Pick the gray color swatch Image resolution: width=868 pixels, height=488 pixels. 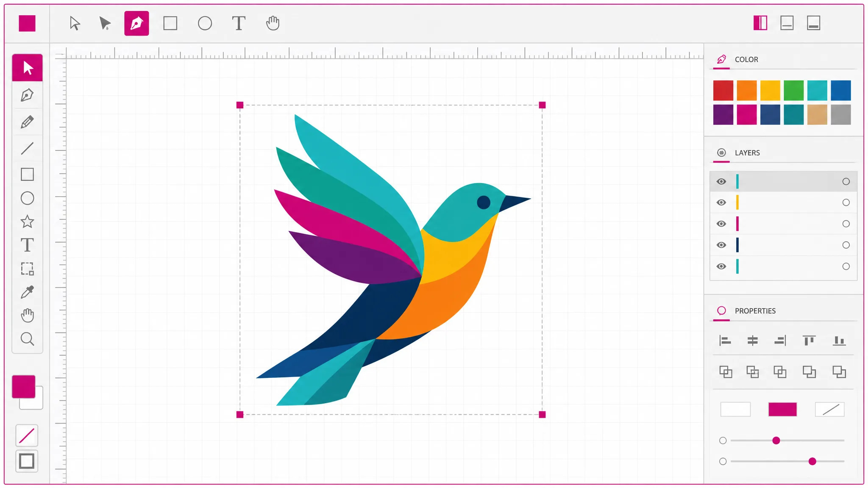click(x=841, y=114)
